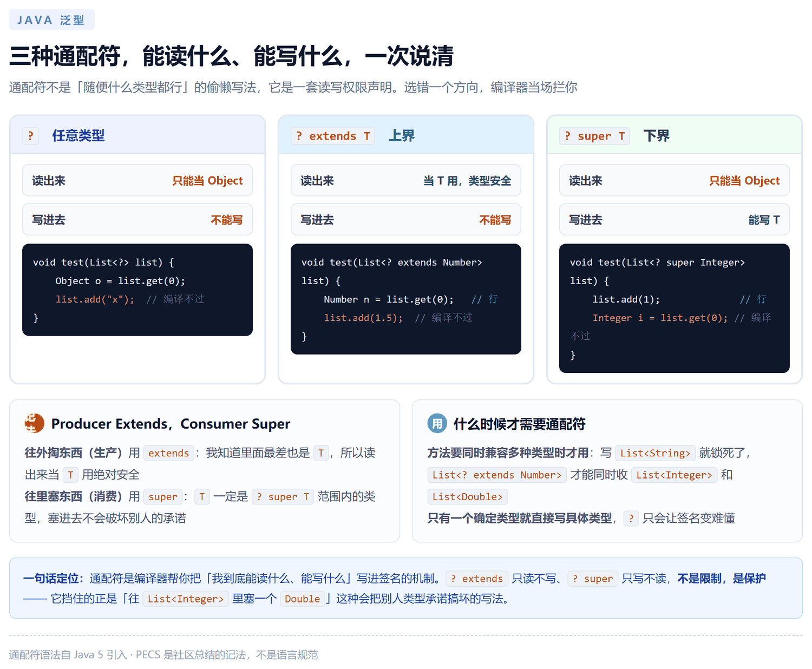Click 写进去 不能写 row in the extends card
This screenshot has height=669, width=812.
(406, 219)
